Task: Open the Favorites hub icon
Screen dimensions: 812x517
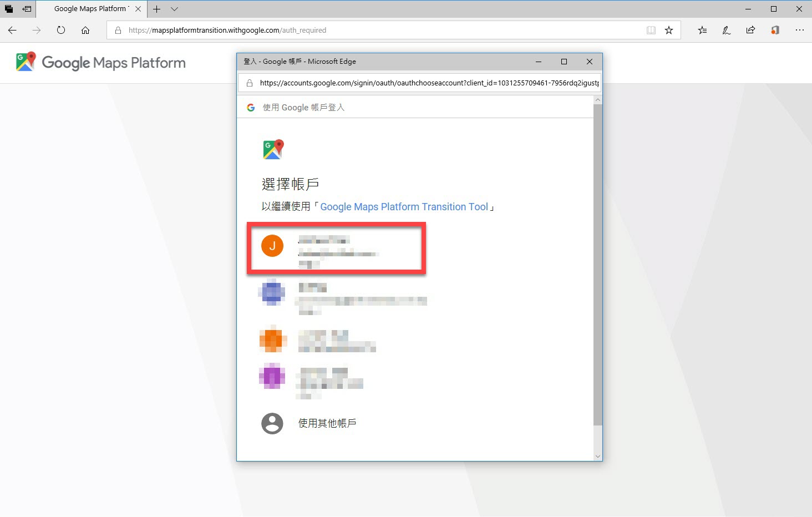Action: pos(702,31)
